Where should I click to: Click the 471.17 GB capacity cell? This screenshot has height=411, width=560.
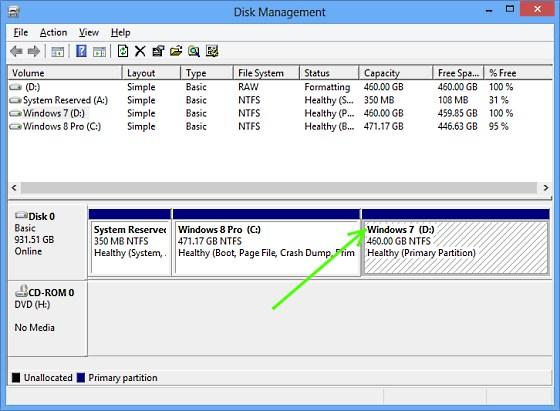point(384,126)
